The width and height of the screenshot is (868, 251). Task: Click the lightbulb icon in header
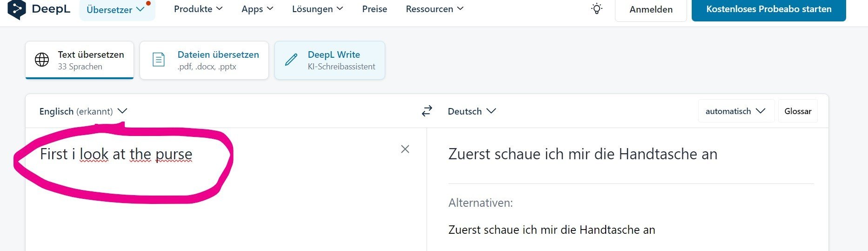point(597,9)
